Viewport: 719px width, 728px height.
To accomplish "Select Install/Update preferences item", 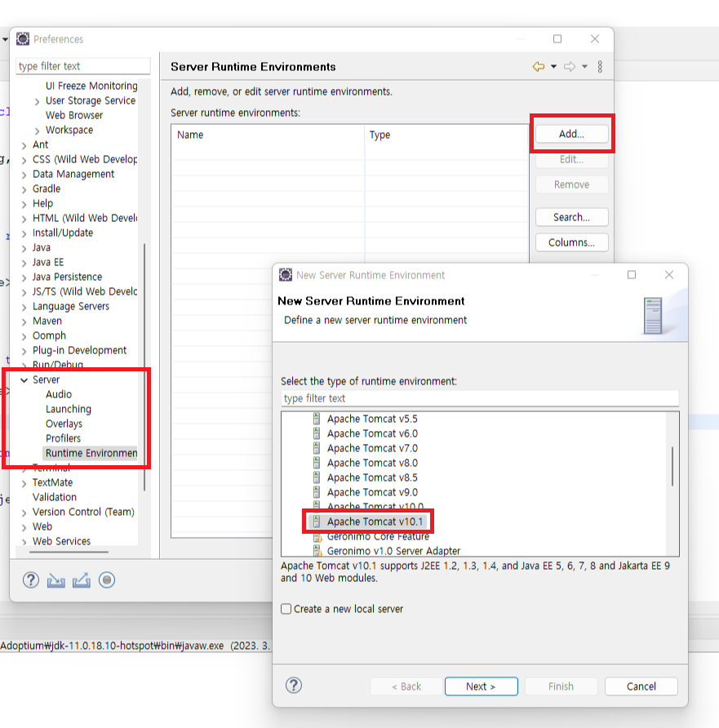I will click(63, 233).
